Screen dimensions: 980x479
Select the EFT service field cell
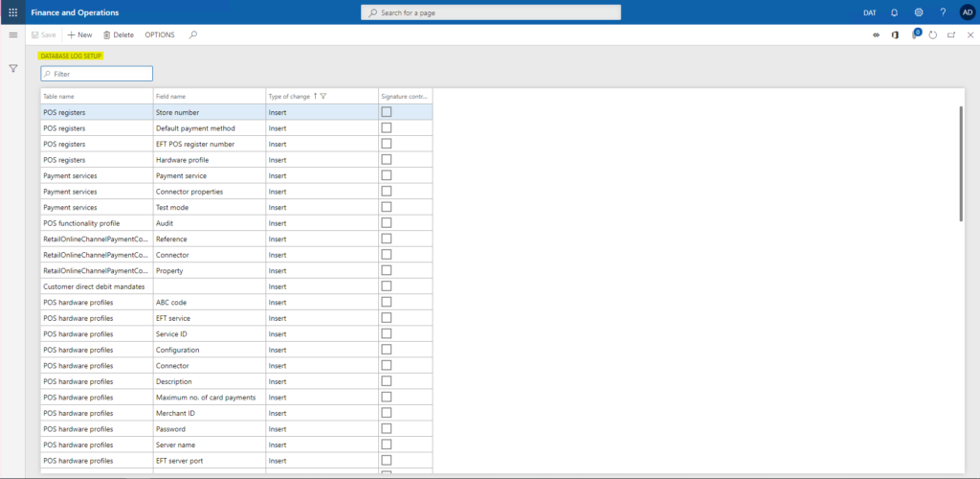coord(210,318)
